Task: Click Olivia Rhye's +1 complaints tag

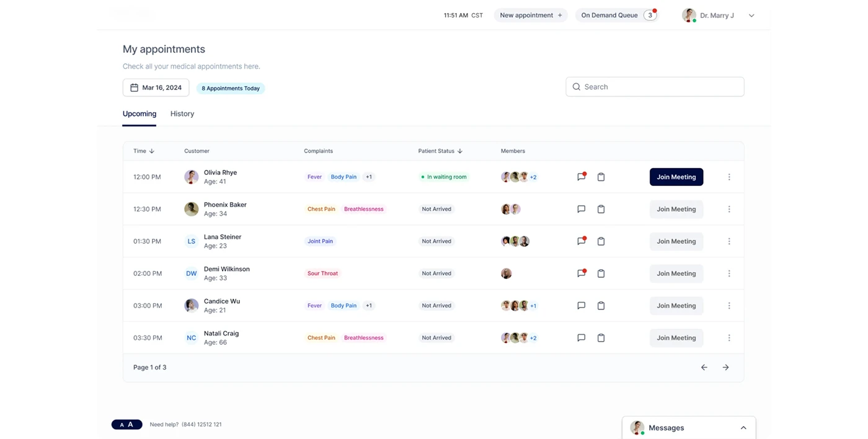Action: pyautogui.click(x=369, y=177)
